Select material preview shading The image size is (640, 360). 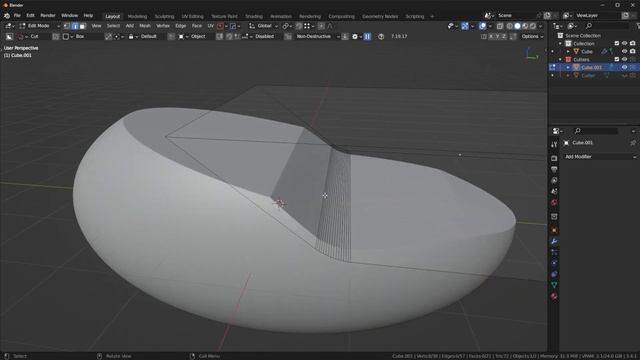[x=525, y=26]
